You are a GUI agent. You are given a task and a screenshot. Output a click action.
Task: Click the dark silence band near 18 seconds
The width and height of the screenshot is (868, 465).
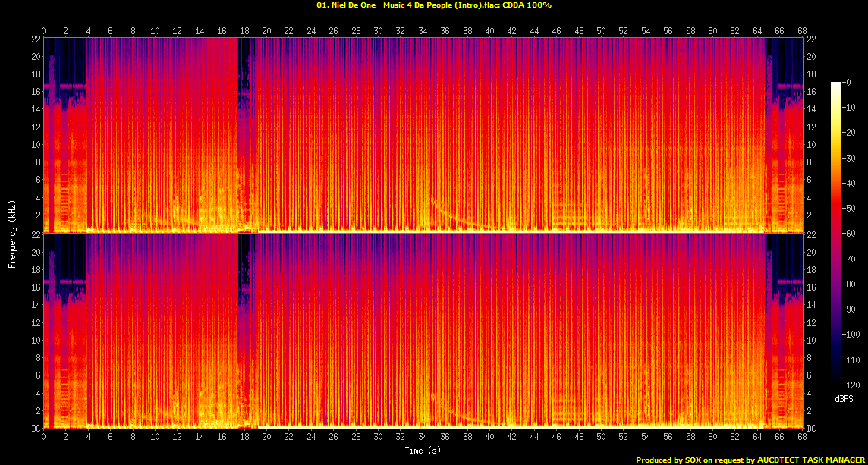pos(241,129)
